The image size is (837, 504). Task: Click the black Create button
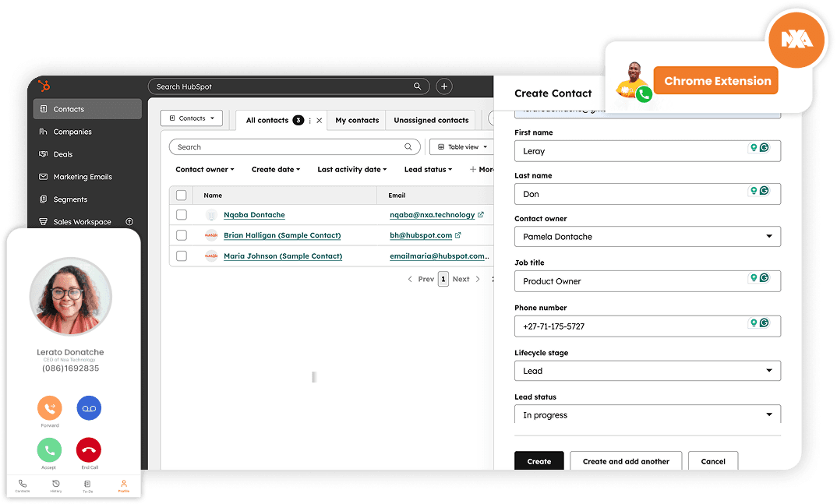click(x=539, y=461)
